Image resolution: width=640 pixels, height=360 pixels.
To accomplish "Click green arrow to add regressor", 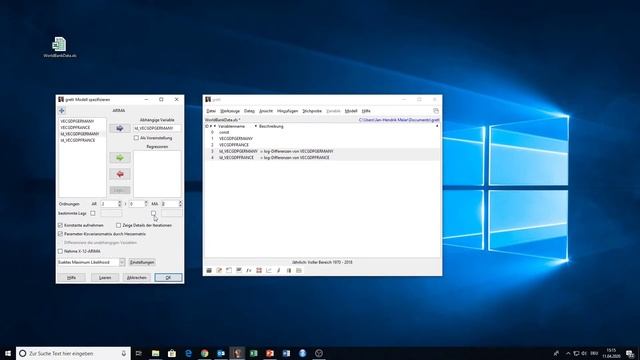I will point(120,158).
